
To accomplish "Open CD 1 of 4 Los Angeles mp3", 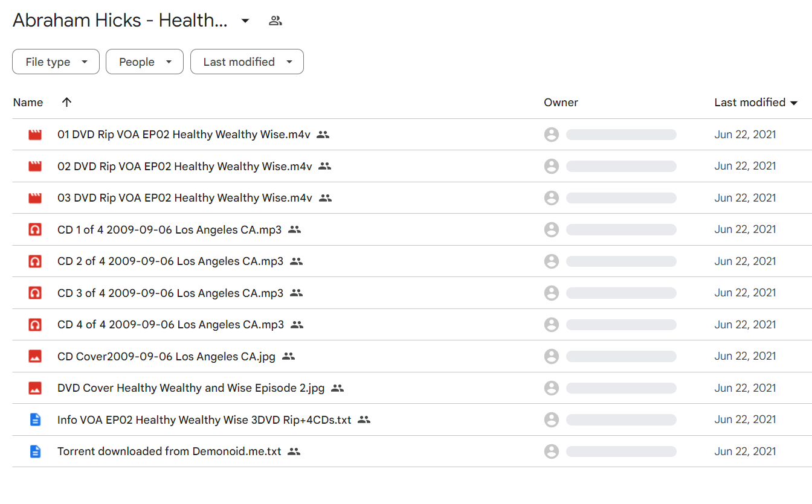I will click(x=169, y=229).
